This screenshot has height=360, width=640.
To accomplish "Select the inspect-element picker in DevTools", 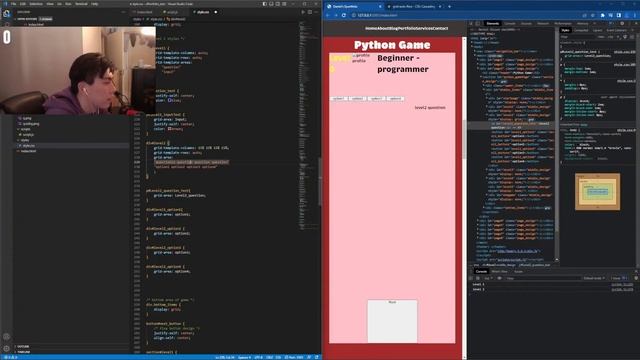I will coord(471,24).
